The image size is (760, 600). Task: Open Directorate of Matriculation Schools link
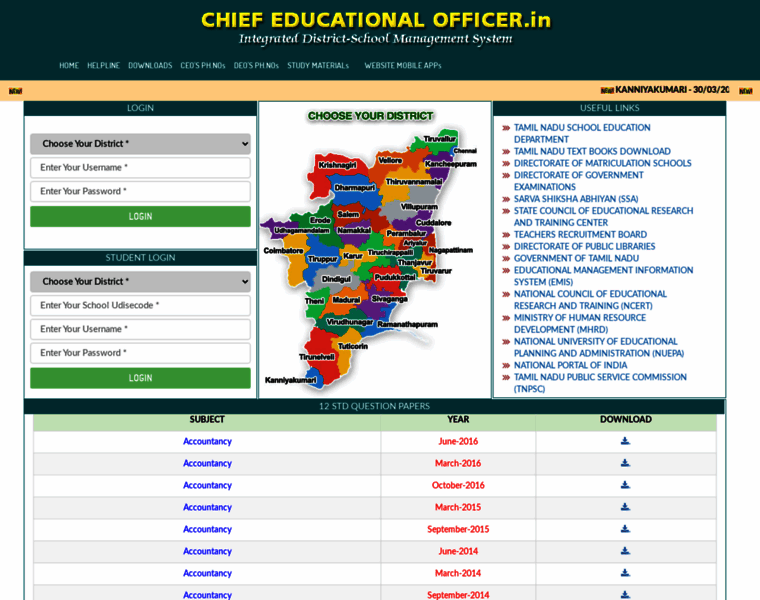point(602,163)
